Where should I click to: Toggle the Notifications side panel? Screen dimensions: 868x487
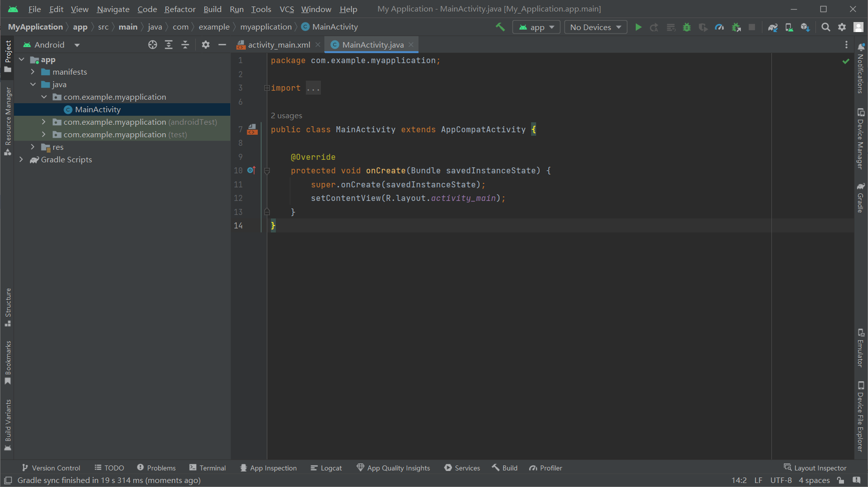click(x=860, y=68)
